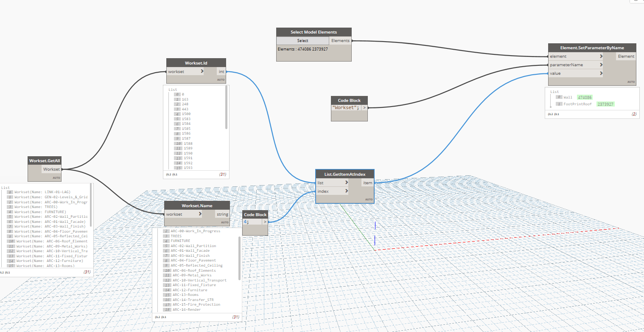
Task: Click the "Workset"; code text in Code Block
Action: 346,108
